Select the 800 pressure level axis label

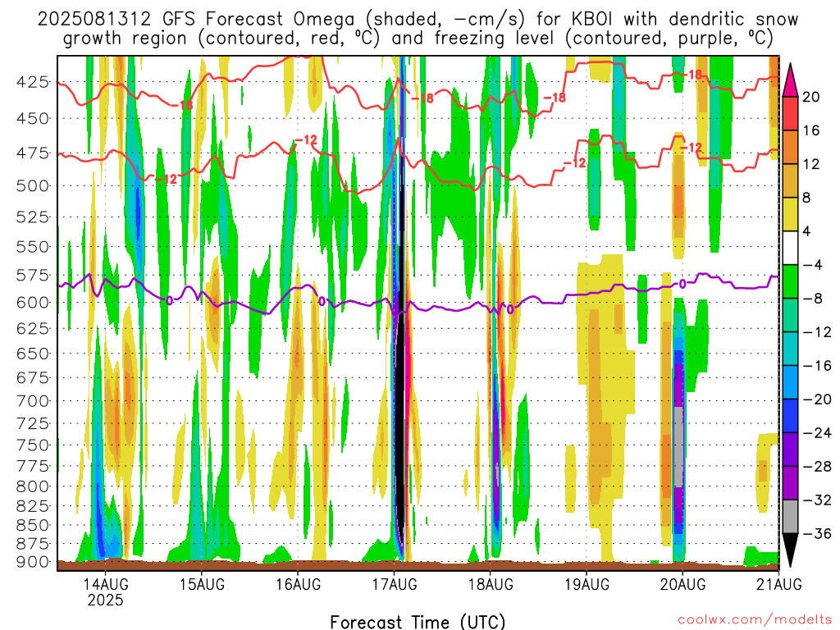(x=33, y=486)
